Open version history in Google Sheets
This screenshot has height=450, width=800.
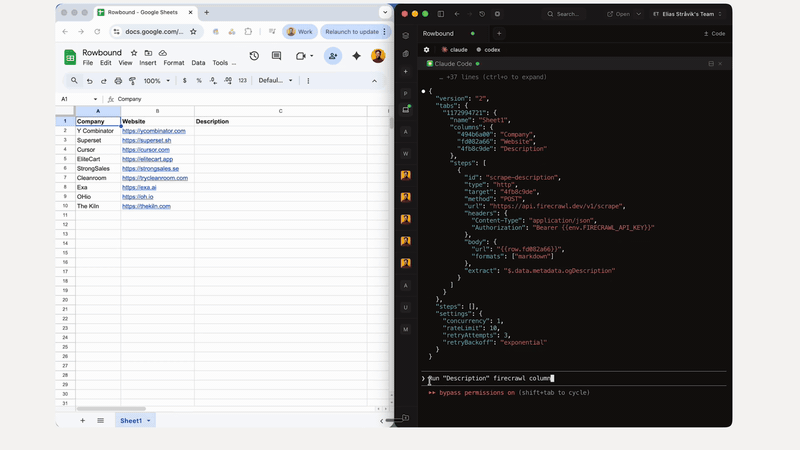point(254,56)
